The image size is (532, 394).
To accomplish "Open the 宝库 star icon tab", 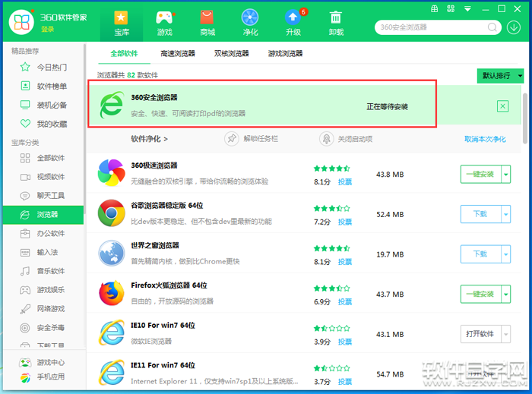I will [x=122, y=23].
